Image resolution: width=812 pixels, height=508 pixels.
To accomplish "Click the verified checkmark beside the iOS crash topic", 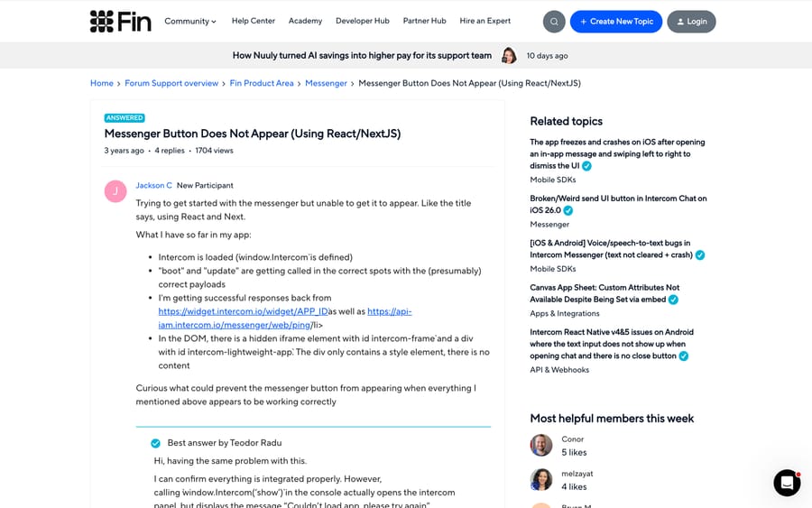I will [586, 166].
